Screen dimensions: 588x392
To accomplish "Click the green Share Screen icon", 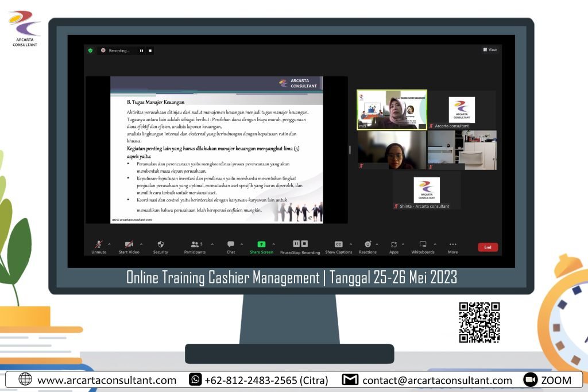I will pos(261,244).
